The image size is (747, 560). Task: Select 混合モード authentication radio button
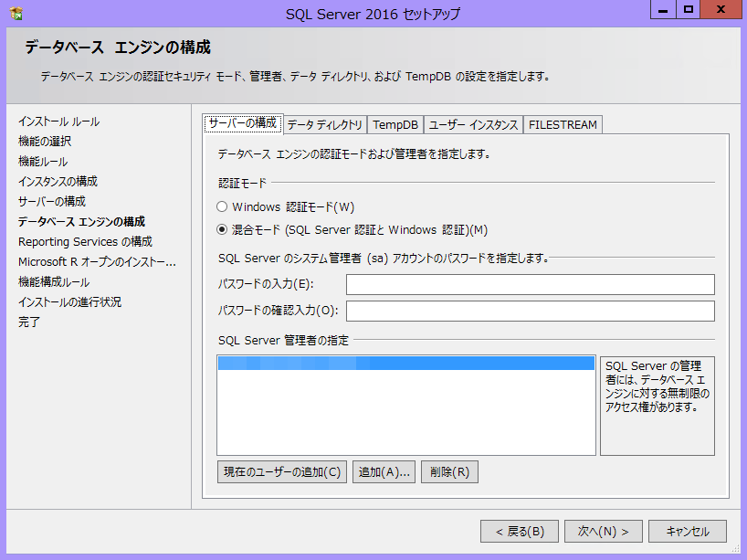click(222, 230)
